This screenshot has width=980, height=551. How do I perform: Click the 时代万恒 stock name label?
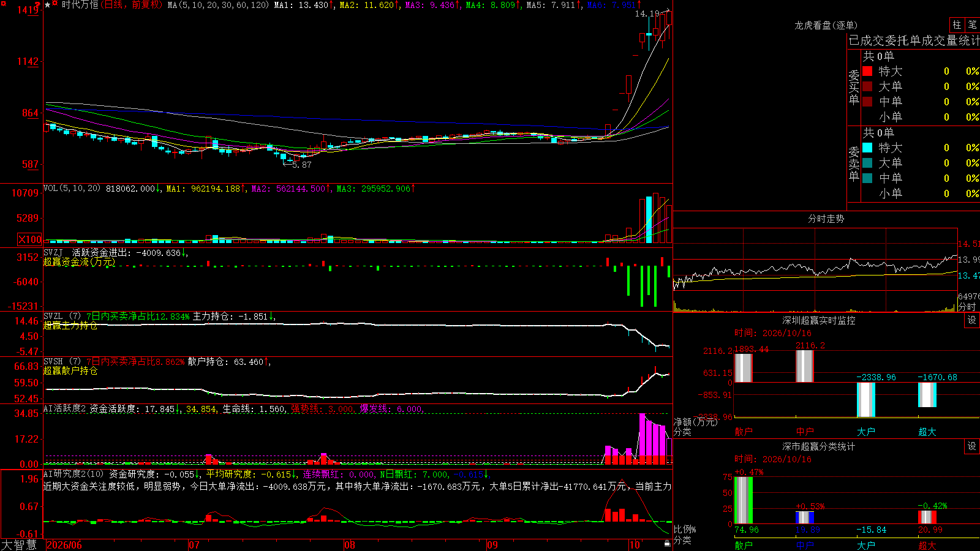(x=80, y=5)
